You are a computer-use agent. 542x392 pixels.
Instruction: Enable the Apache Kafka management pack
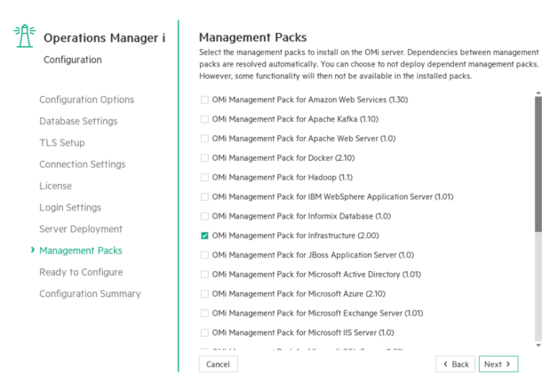coord(204,119)
